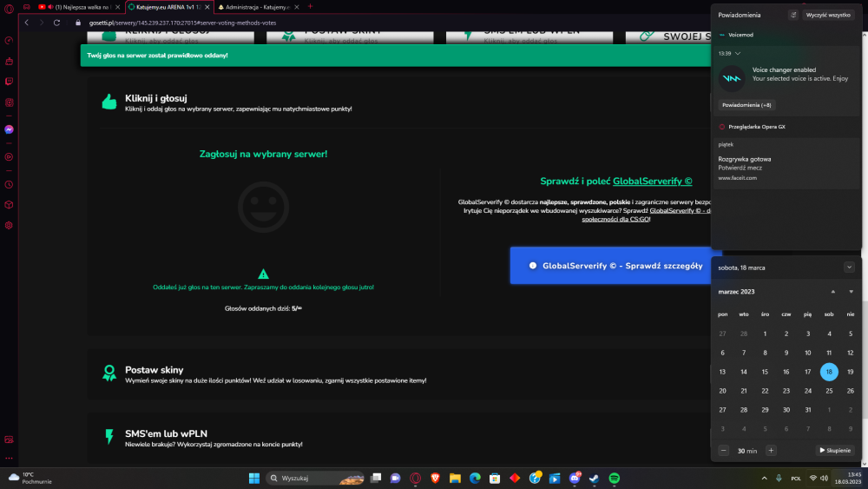This screenshot has width=868, height=489.
Task: Click the thumbs-up Kliknij i głosuj icon
Action: point(109,102)
